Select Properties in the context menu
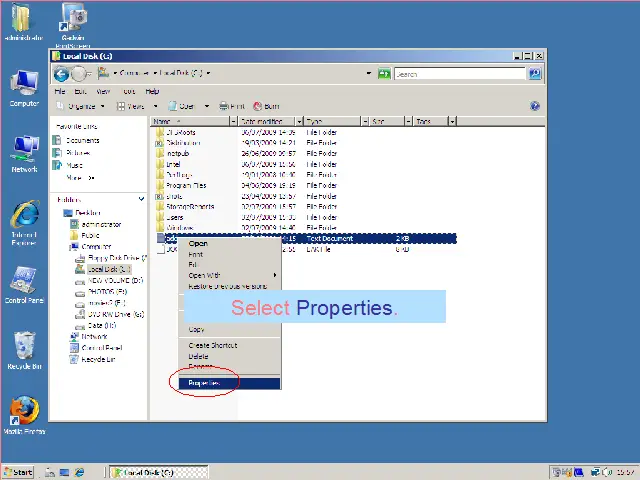The image size is (640, 480). [x=205, y=383]
